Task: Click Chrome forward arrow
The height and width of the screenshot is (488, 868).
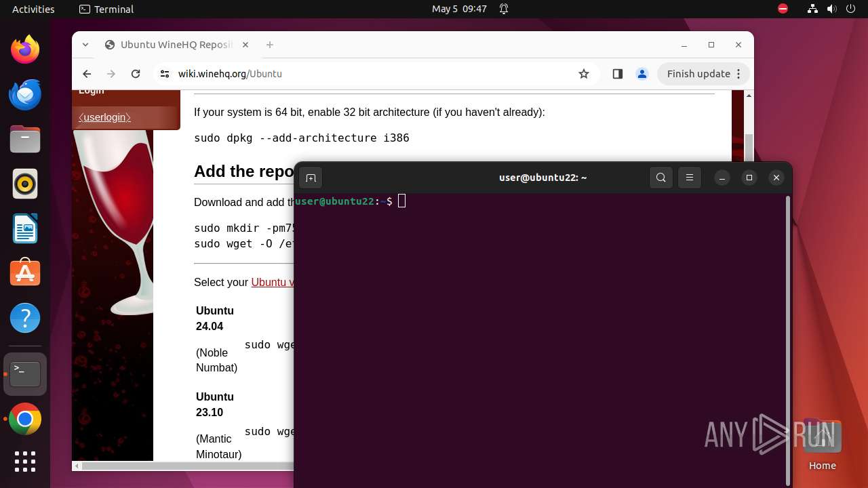Action: 111,74
